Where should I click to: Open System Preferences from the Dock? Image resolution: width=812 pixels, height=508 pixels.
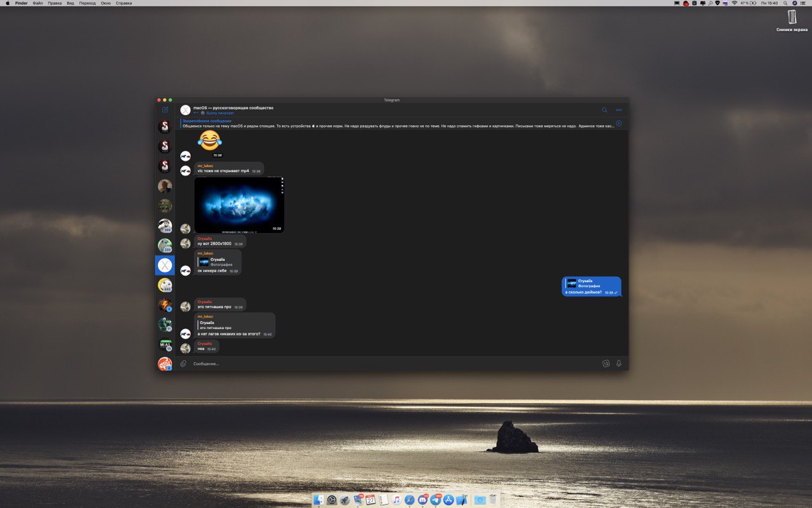click(332, 500)
